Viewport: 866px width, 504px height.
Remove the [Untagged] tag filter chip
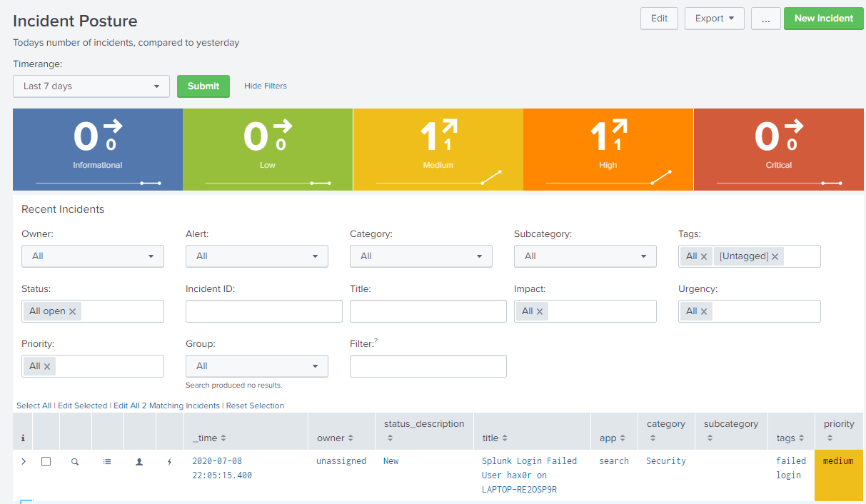pos(775,256)
